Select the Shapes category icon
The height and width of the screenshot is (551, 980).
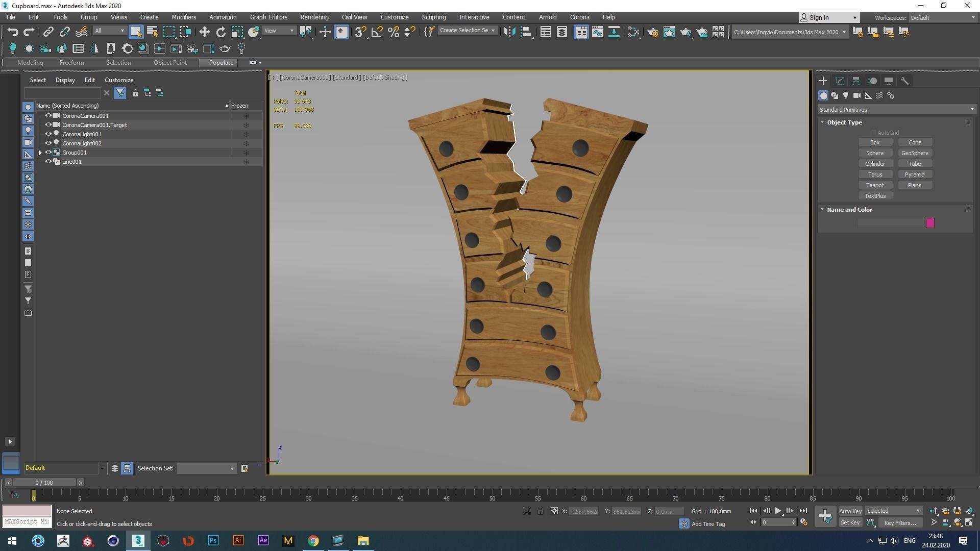pyautogui.click(x=835, y=95)
